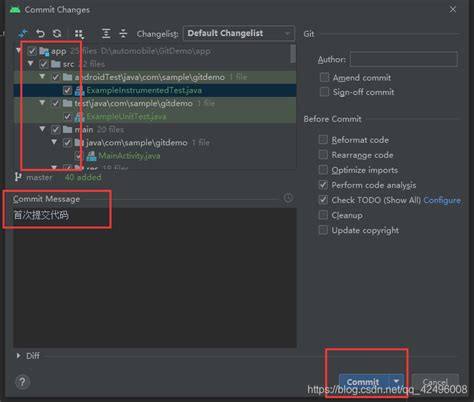Click the ExampleUnitTest.java file icon
This screenshot has width=474, height=402.
tap(79, 117)
